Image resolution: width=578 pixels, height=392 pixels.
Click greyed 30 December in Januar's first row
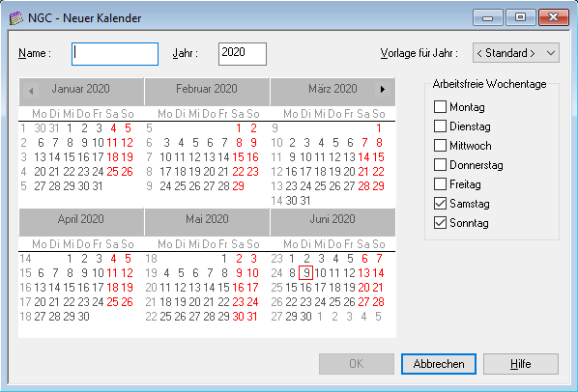[x=40, y=128]
